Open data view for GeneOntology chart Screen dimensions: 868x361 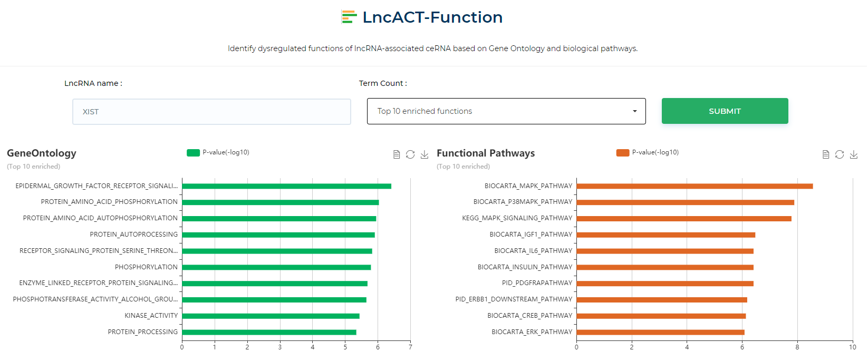point(397,154)
